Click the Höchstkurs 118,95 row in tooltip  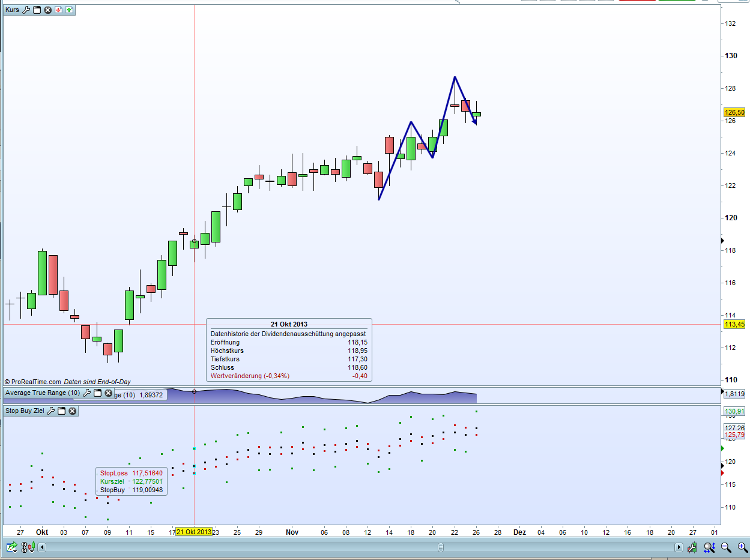tap(289, 351)
